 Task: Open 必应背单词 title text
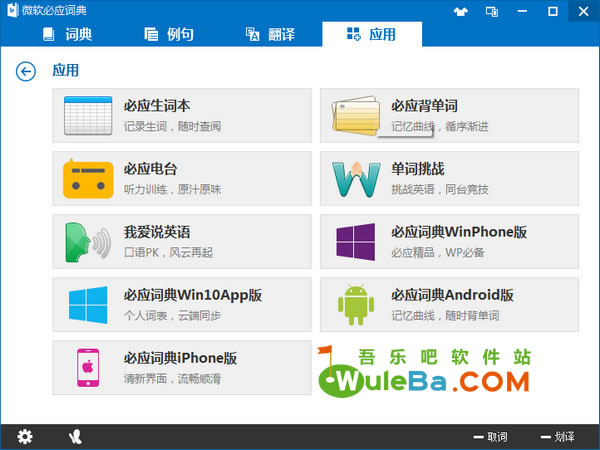pos(424,106)
